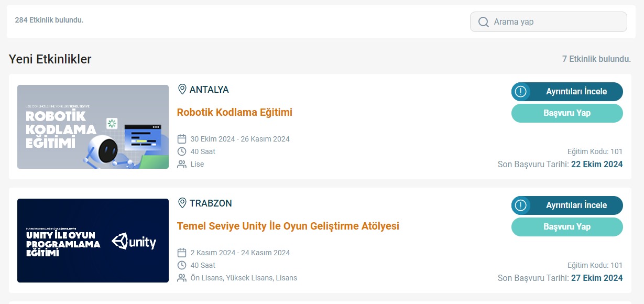This screenshot has height=304, width=644.
Task: Click clock icon in Robotik Kodlama card
Action: point(182,151)
